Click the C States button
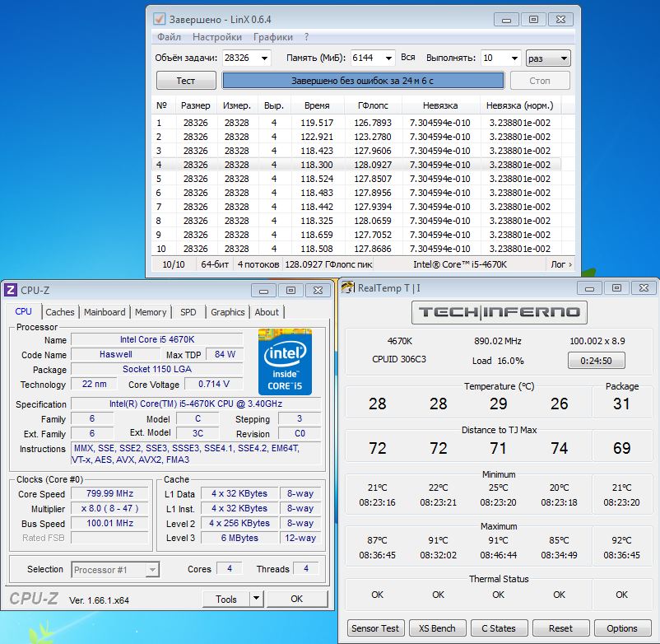 pos(499,628)
